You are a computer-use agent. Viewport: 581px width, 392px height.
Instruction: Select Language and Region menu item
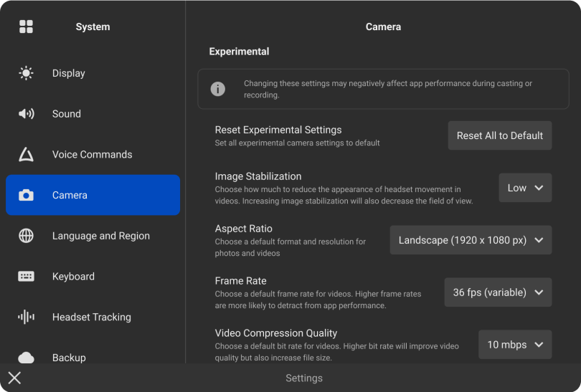tap(93, 236)
